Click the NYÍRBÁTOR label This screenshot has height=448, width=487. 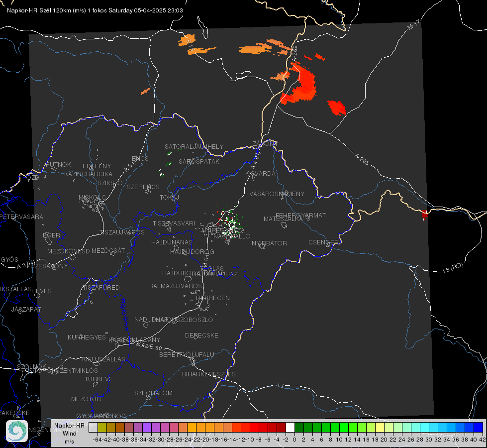269,243
